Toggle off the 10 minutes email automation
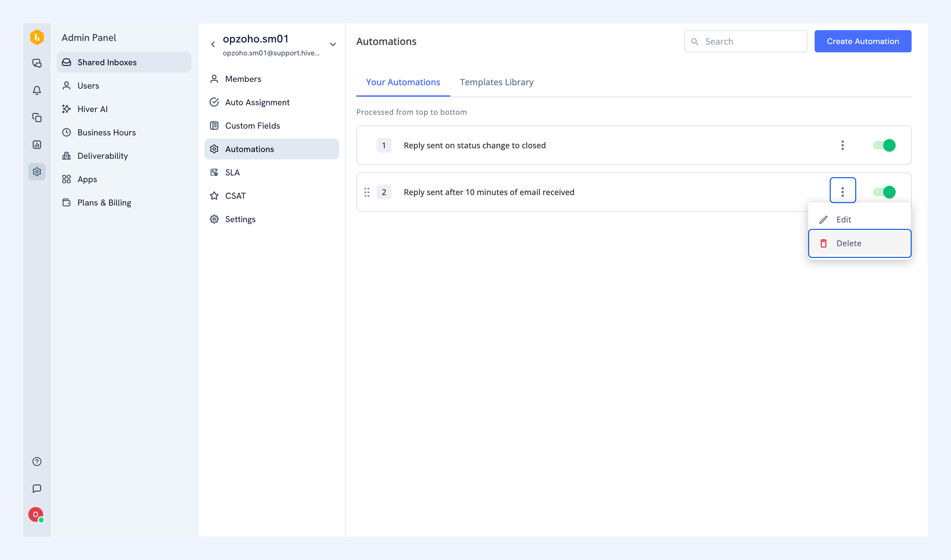The height and width of the screenshot is (560, 951). (884, 192)
